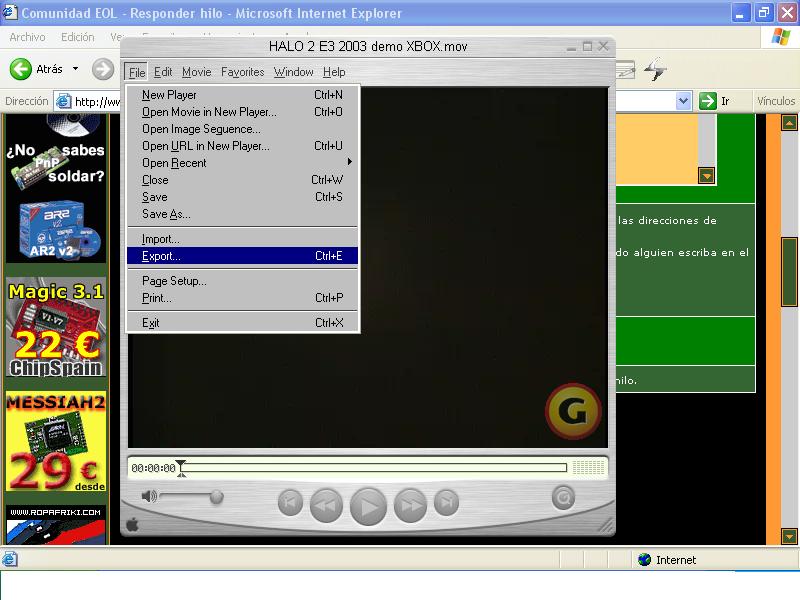Click the page scrollbar down arrow
The image size is (800, 600).
pos(789,536)
